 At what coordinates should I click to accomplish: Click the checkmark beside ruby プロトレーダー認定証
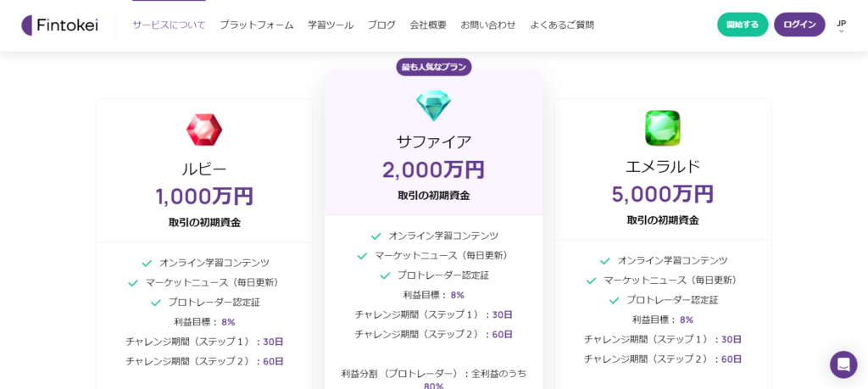(x=156, y=303)
